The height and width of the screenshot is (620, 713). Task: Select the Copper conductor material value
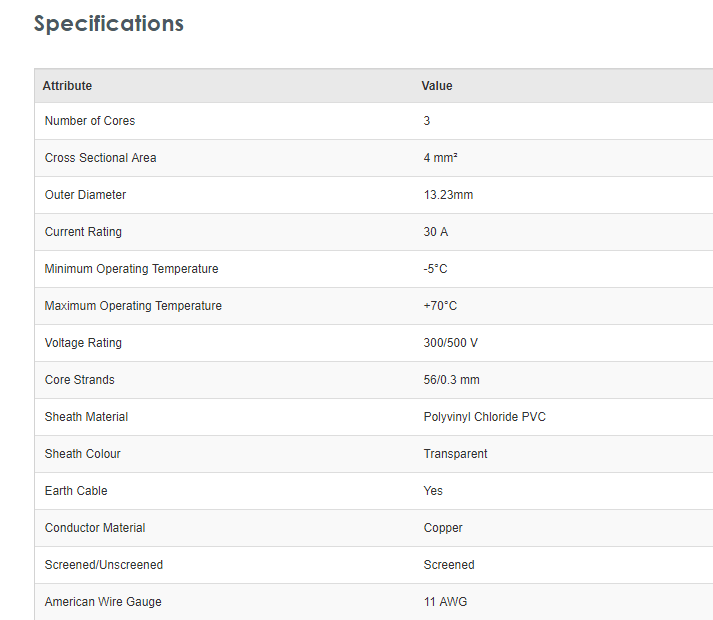click(x=443, y=528)
